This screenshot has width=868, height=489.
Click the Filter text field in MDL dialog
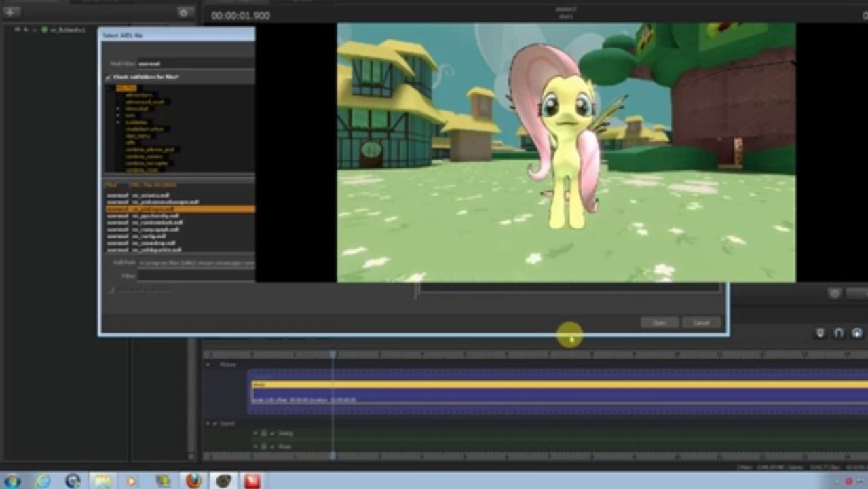click(195, 276)
